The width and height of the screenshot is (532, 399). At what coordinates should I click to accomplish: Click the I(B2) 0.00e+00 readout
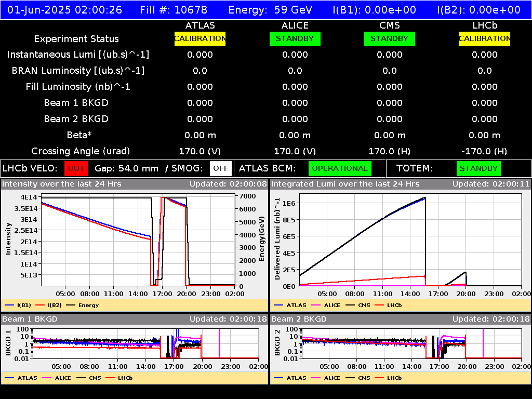[x=478, y=10]
